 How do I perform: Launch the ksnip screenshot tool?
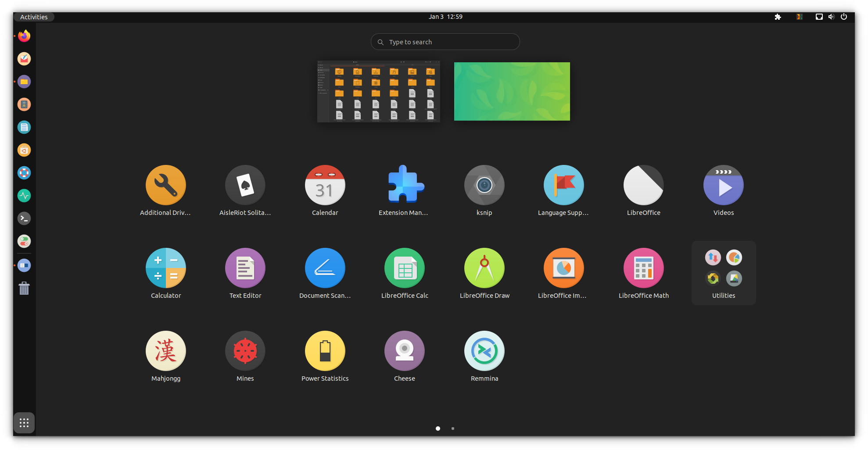tap(484, 185)
